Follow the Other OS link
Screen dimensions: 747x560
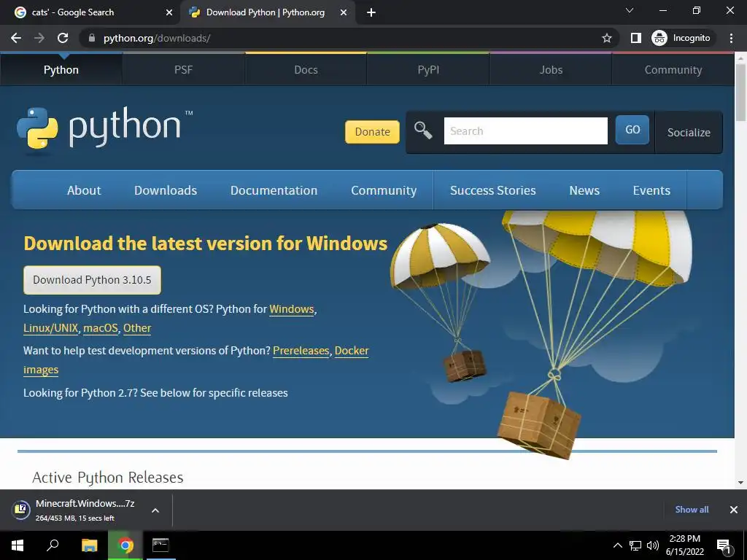click(137, 328)
